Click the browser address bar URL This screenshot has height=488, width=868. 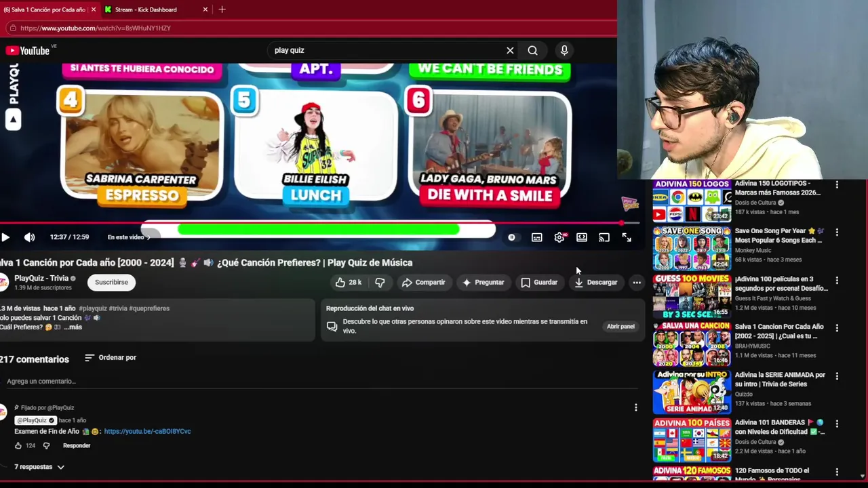96,28
